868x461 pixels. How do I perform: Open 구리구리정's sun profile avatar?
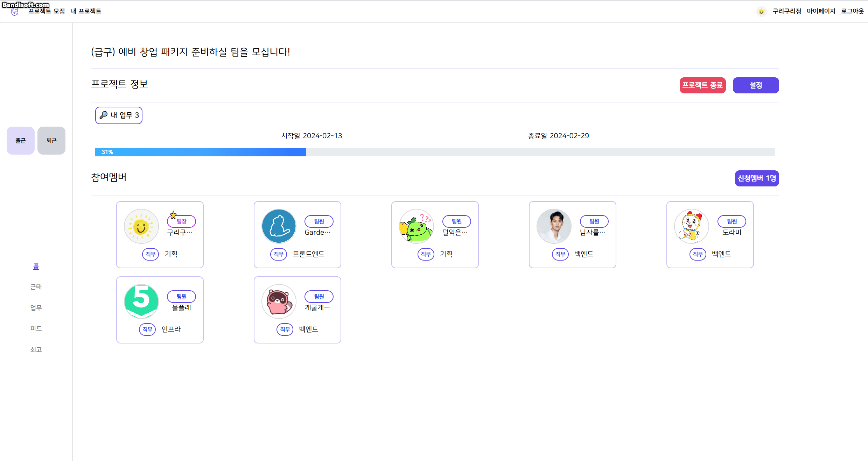141,226
